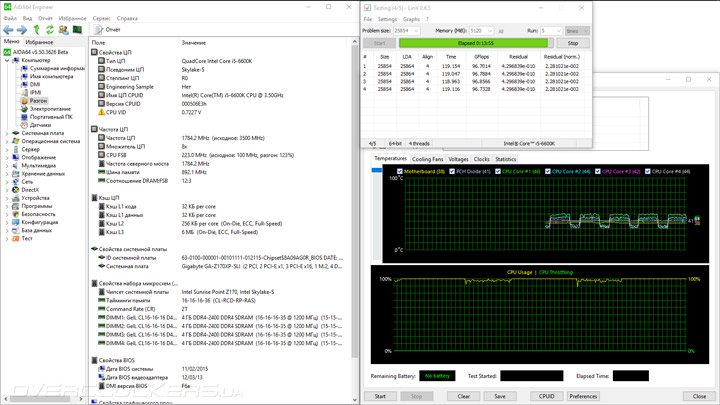Click the Preferences button
This screenshot has width=720, height=405.
click(583, 396)
